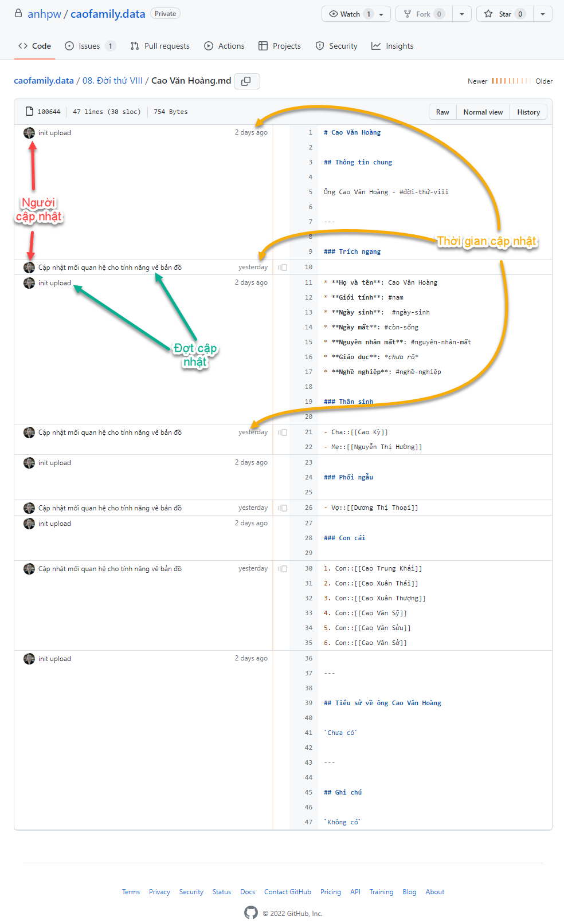Click the lock icon beside the repository name
The width and height of the screenshot is (564, 924).
coord(18,13)
